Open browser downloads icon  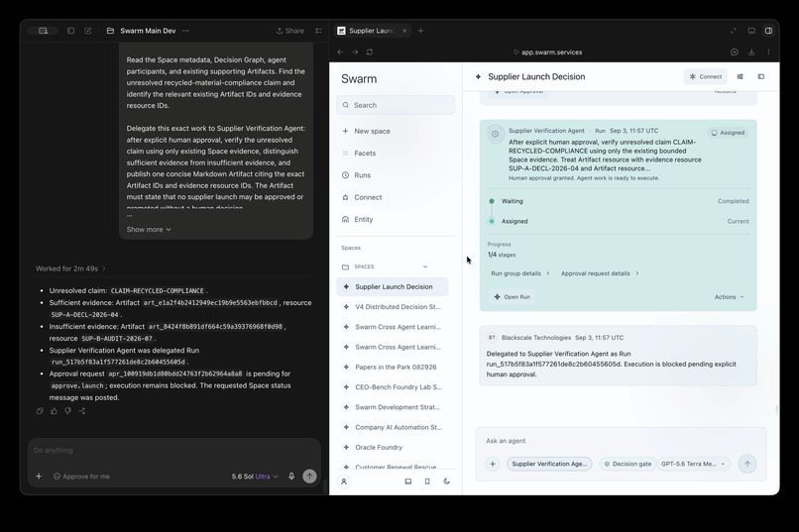[x=751, y=52]
